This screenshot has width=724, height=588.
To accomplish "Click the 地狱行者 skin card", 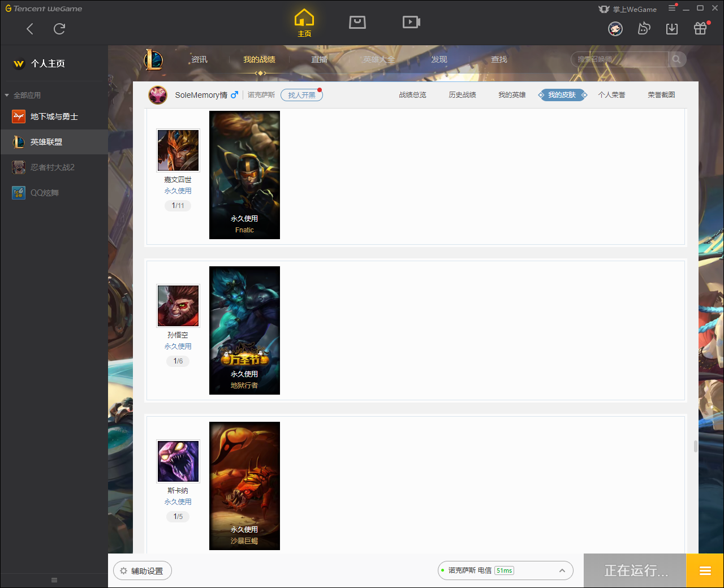I will [x=244, y=330].
